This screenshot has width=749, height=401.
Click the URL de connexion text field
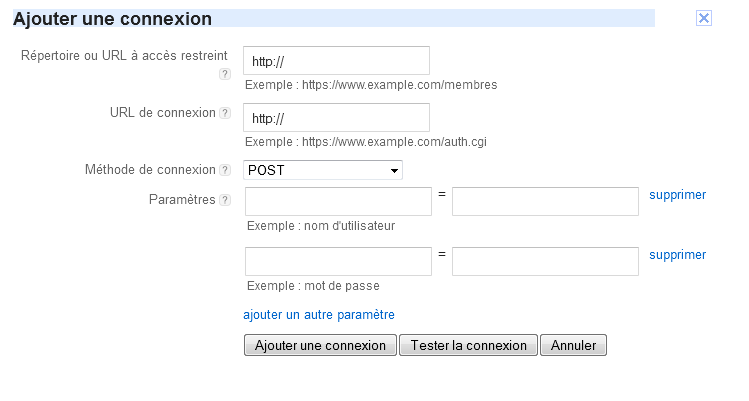tap(337, 118)
